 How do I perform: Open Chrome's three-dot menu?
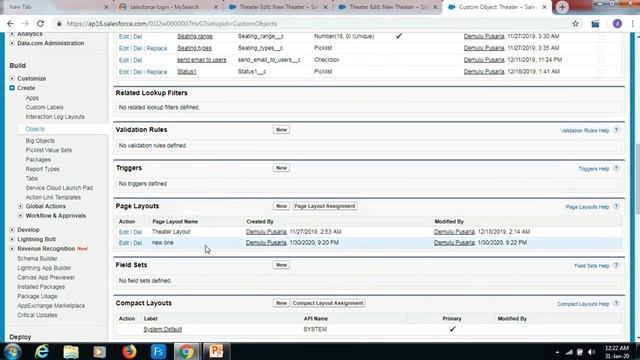(633, 24)
